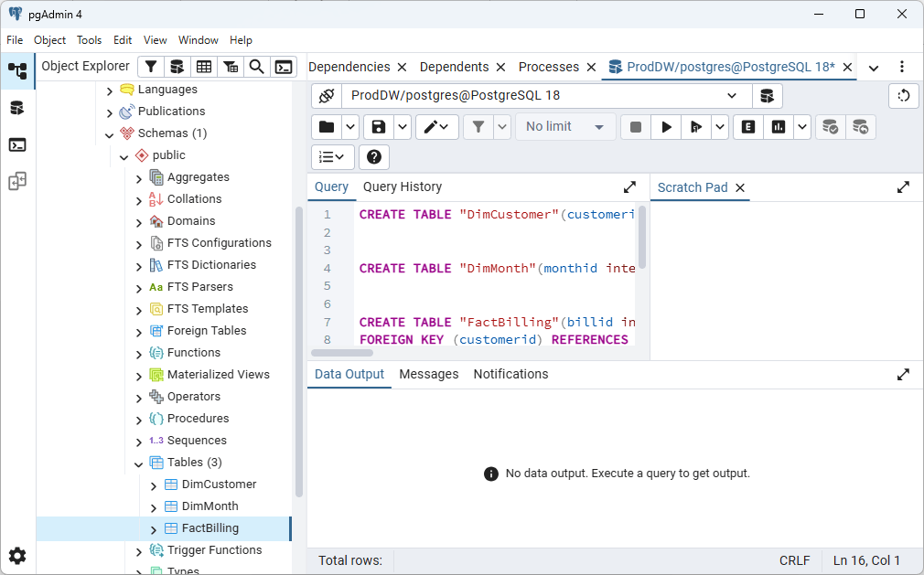924x575 pixels.
Task: Open the Schema Diff workspace sidebar icon
Action: tap(17, 181)
